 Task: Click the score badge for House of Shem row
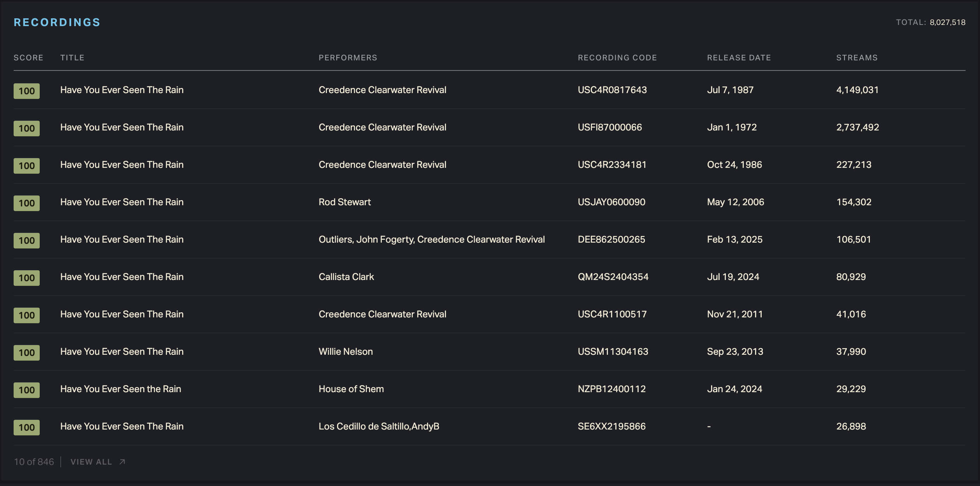pos(26,390)
